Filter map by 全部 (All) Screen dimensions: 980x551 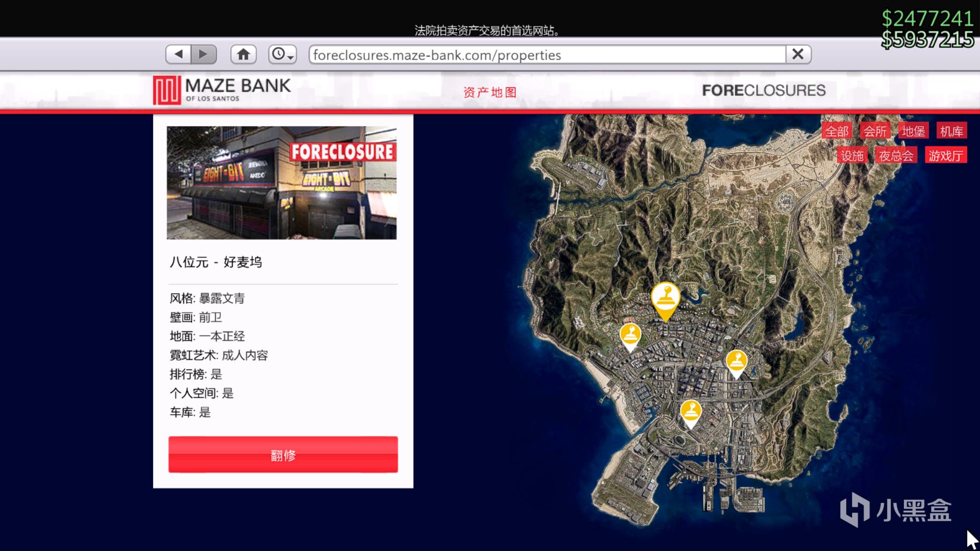(x=837, y=132)
